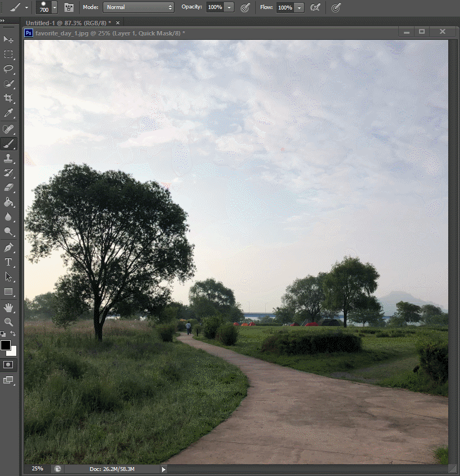Select the Horizontal Type tool

[8, 262]
